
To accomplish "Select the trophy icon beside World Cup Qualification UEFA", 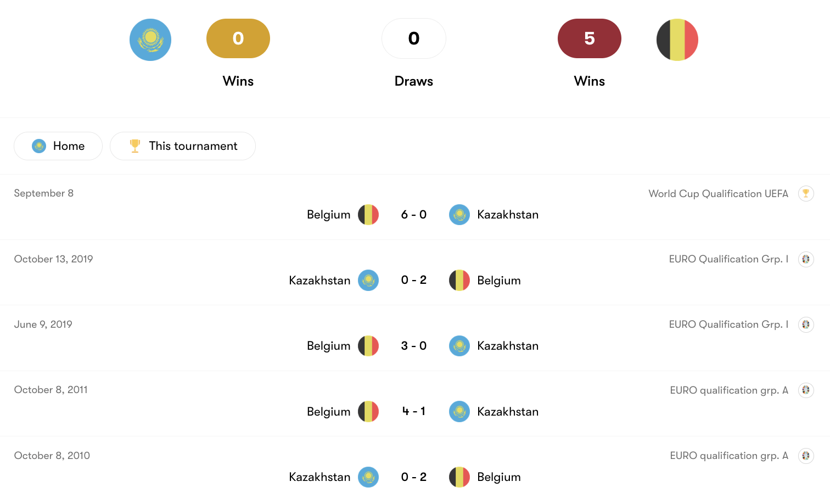I will pos(806,193).
